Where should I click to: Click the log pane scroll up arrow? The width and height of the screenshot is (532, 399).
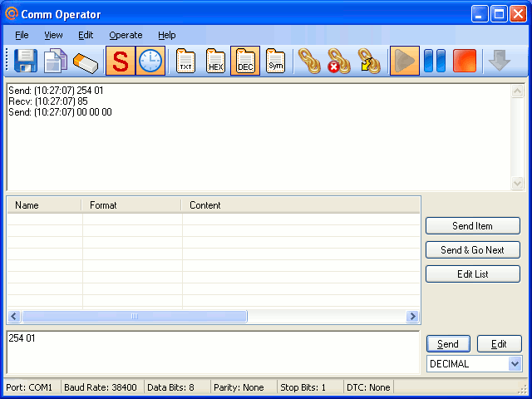click(x=517, y=91)
